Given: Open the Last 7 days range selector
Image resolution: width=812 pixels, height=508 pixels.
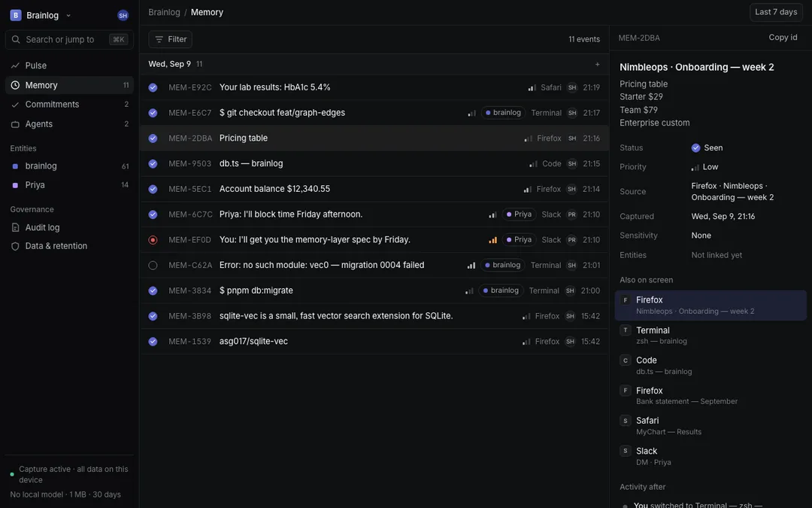Looking at the screenshot, I should pyautogui.click(x=776, y=12).
